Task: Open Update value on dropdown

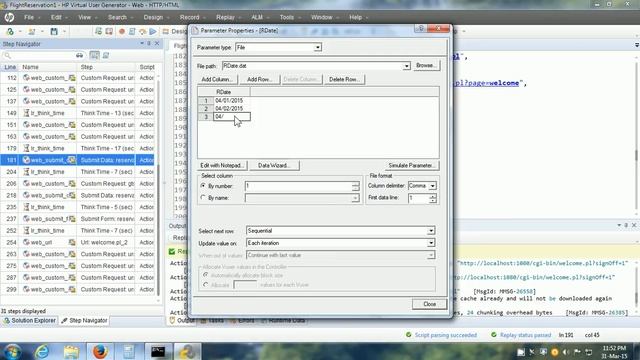Action: pos(431,243)
